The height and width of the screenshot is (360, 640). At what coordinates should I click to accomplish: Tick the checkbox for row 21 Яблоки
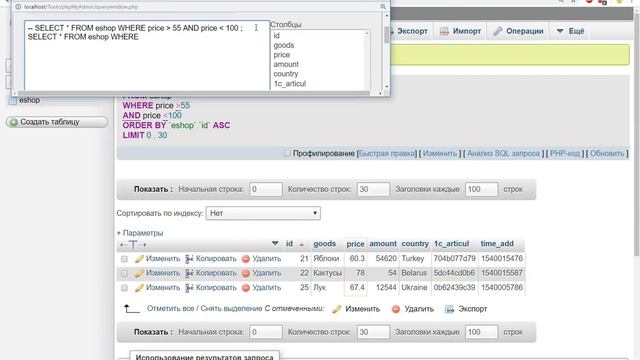(x=124, y=259)
